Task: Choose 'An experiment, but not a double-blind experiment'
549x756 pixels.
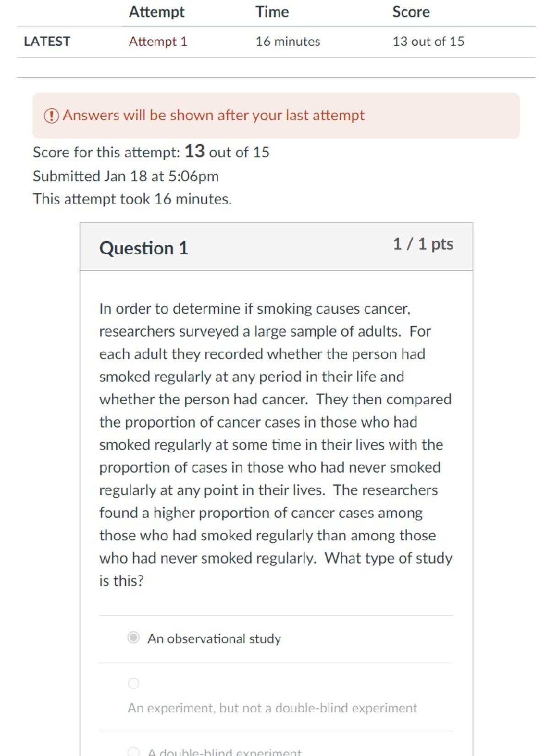Action: [133, 683]
